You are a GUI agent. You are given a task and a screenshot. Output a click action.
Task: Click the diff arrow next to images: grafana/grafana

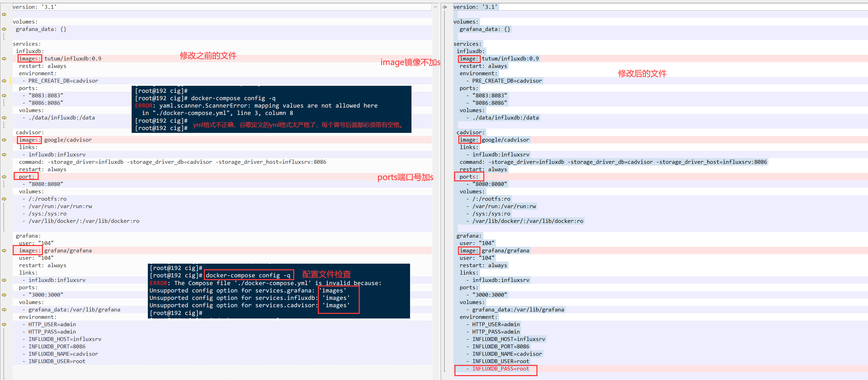pos(4,251)
